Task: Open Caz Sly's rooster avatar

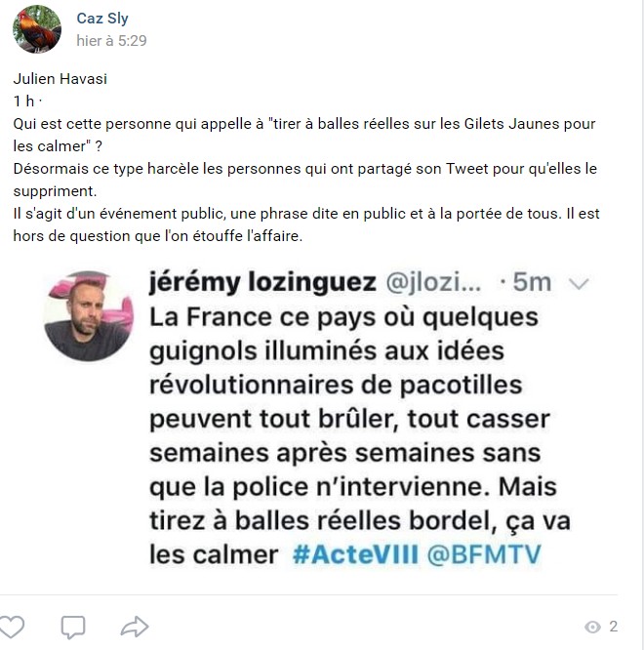Action: coord(37,29)
